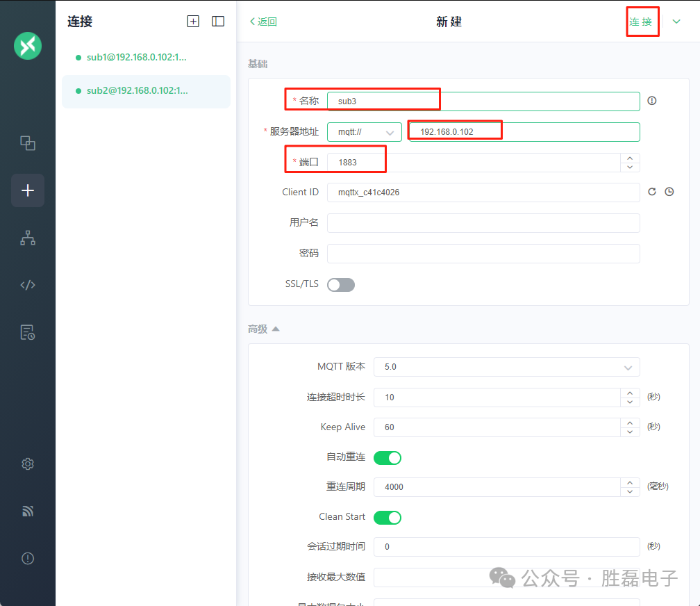Open the Log sidebar icon
Viewport: 700px width, 606px height.
[x=28, y=332]
